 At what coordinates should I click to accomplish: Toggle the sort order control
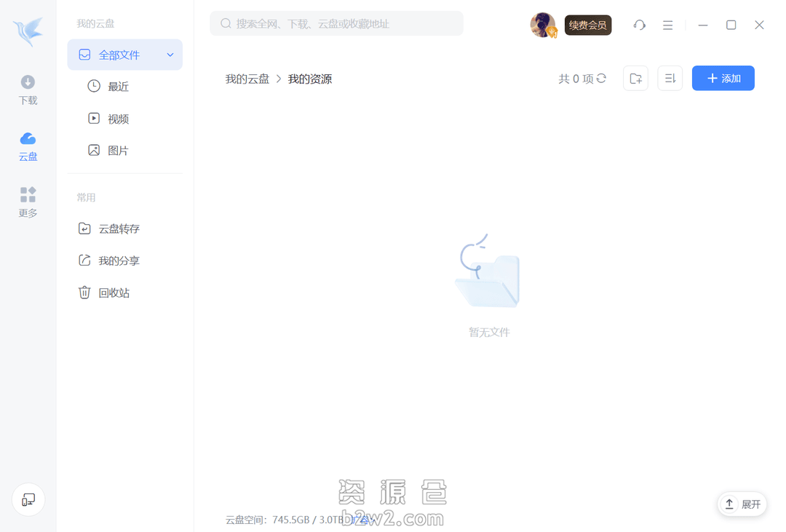click(x=670, y=78)
